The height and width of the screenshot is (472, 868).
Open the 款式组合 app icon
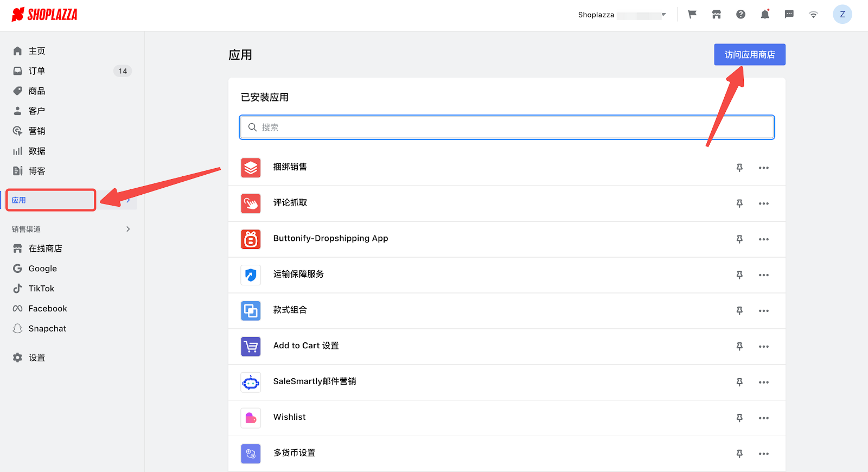[x=251, y=311]
